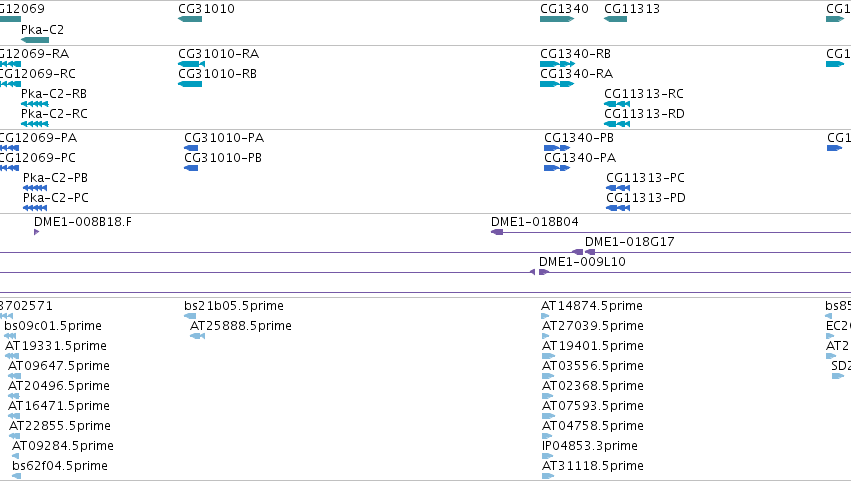Screen dimensions: 851x481
Task: Click EST bs62f04.5prime
Action: tap(60, 467)
